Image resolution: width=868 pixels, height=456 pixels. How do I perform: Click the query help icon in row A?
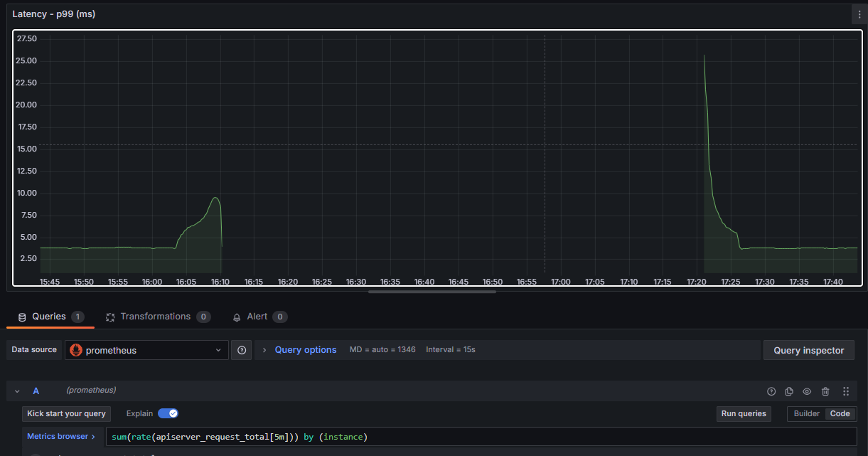pos(771,391)
